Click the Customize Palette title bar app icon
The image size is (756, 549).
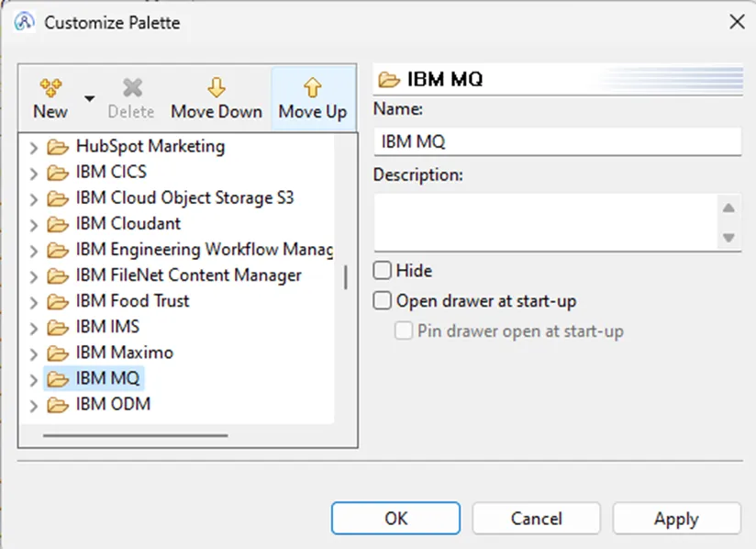[x=24, y=22]
